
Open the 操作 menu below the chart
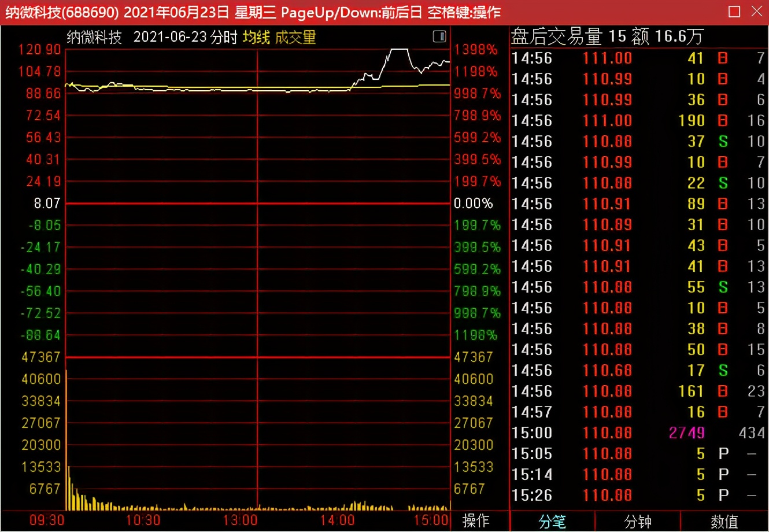point(476,520)
